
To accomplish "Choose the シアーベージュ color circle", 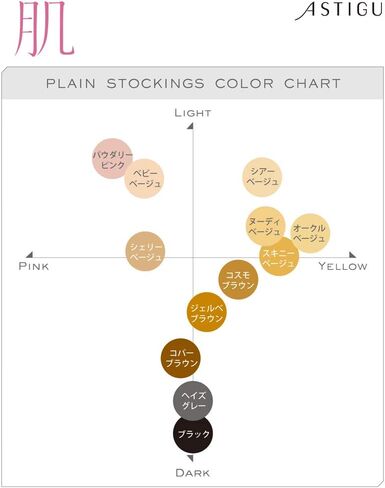I will click(x=262, y=177).
